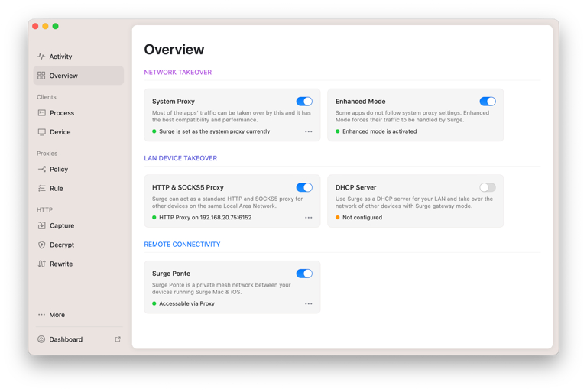Open the Decrypt page

click(x=78, y=245)
